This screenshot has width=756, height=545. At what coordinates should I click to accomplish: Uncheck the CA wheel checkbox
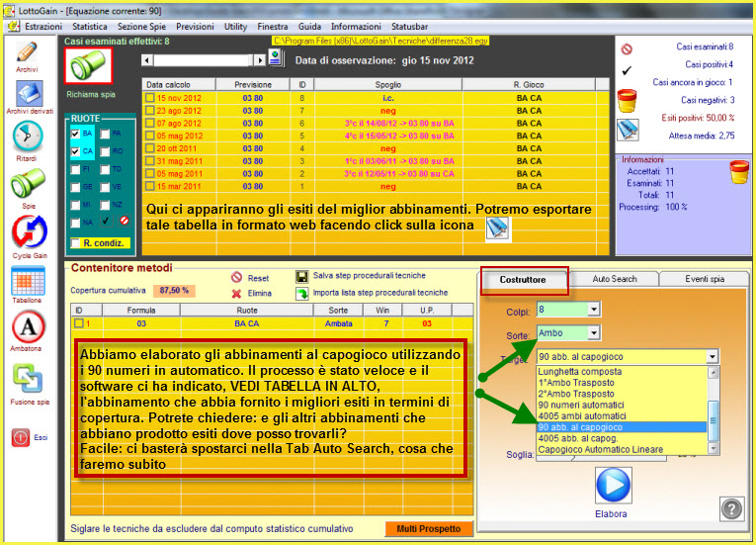[75, 151]
